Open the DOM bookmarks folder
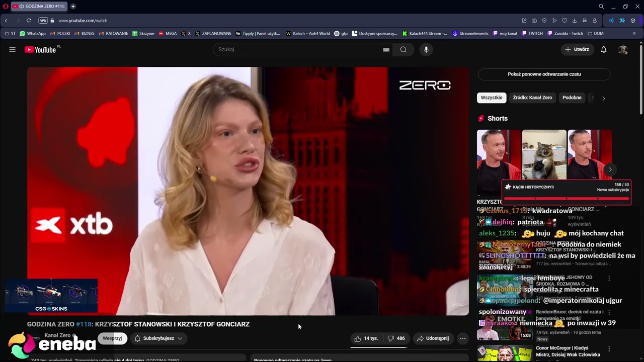Viewport: 644px width, 362px height. click(x=596, y=33)
